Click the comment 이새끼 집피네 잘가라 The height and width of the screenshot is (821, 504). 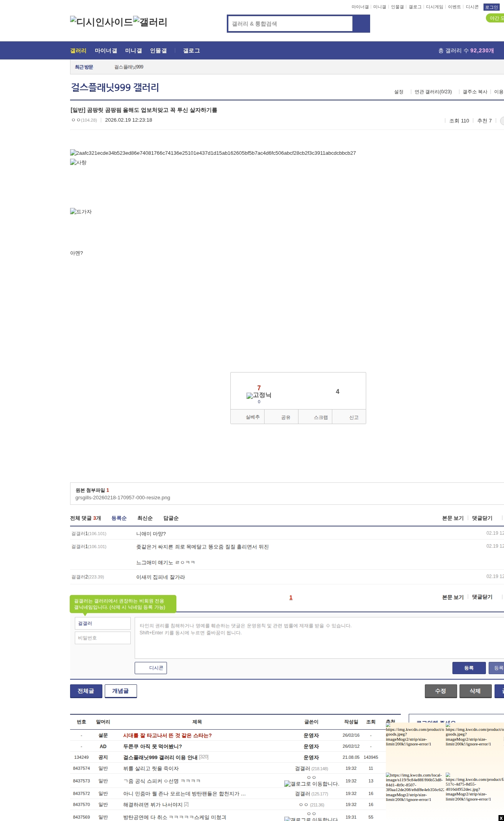161,577
